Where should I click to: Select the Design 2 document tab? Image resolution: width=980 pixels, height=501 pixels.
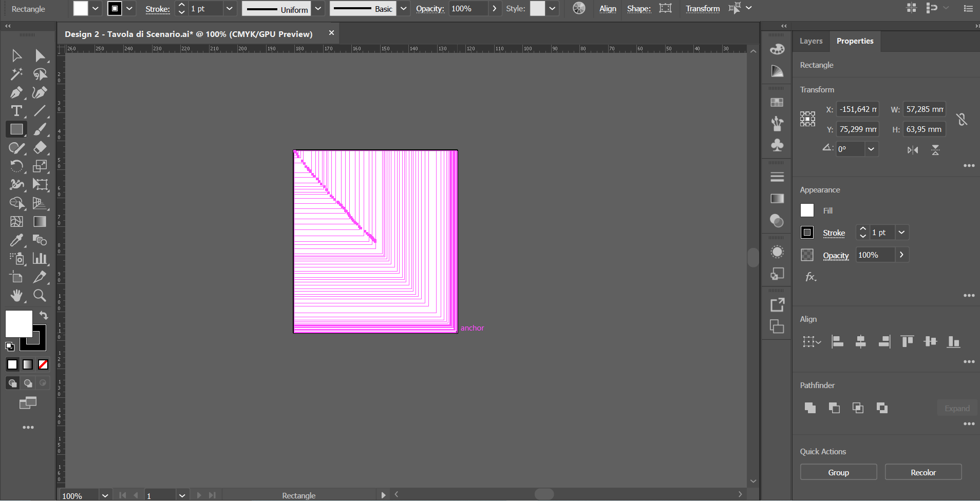(x=188, y=33)
